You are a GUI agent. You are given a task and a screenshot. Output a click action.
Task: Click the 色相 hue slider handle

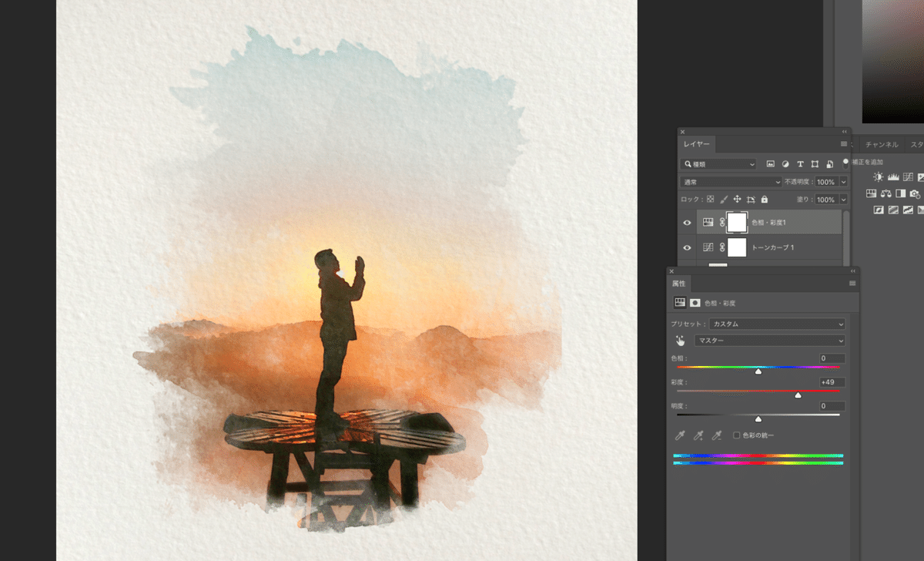[x=758, y=371]
